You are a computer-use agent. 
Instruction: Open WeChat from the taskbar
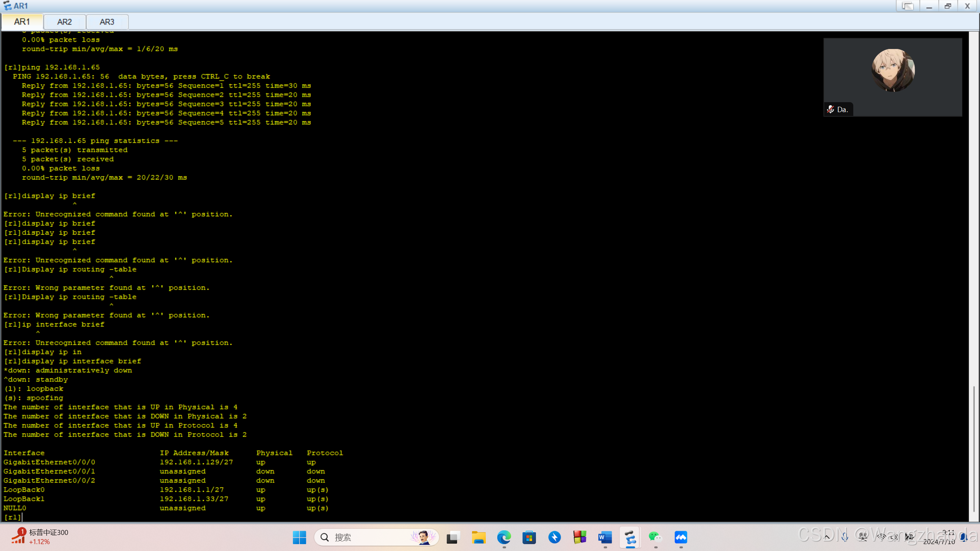[x=655, y=537]
